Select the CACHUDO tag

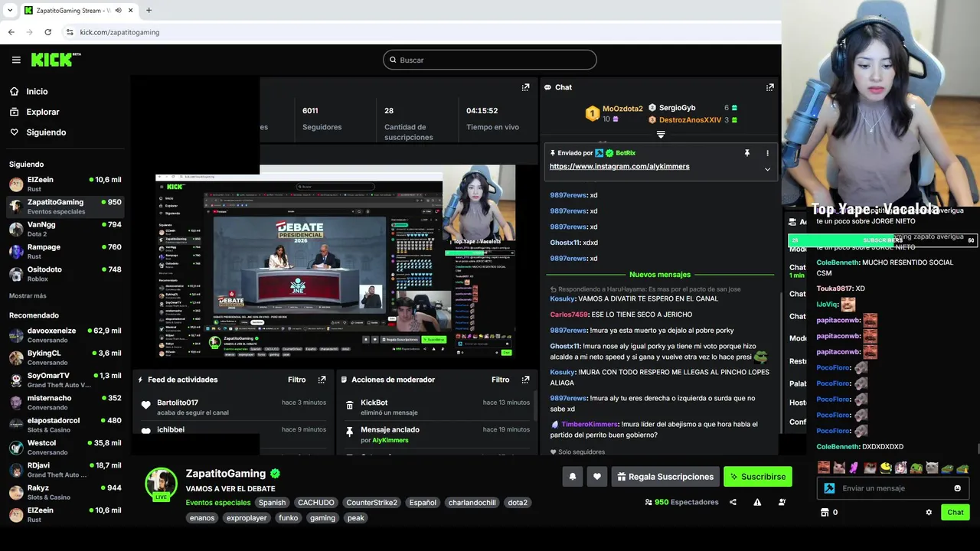click(x=315, y=503)
